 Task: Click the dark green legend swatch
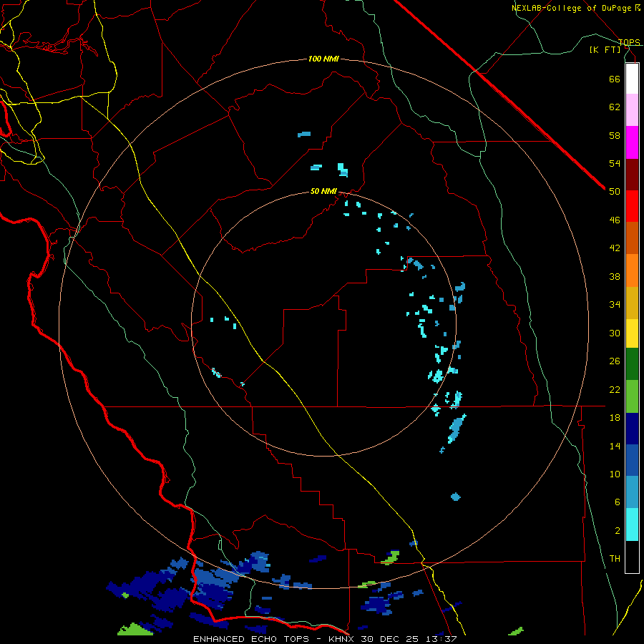(632, 364)
